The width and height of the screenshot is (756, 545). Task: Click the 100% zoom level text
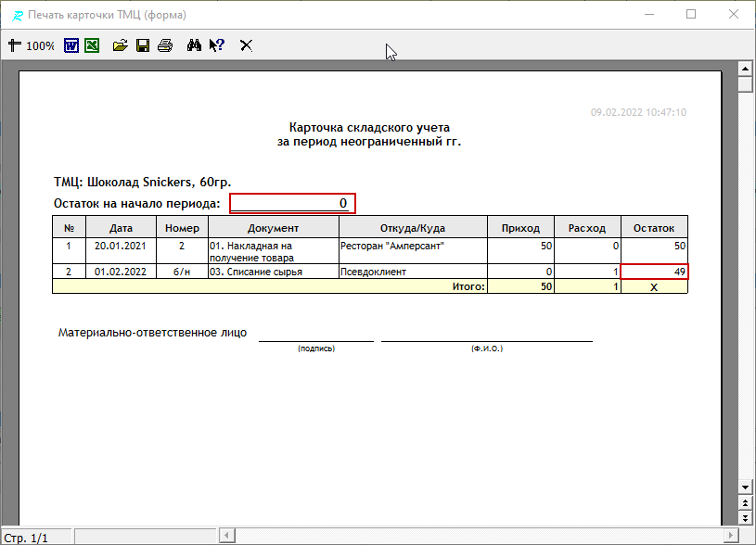pos(40,45)
